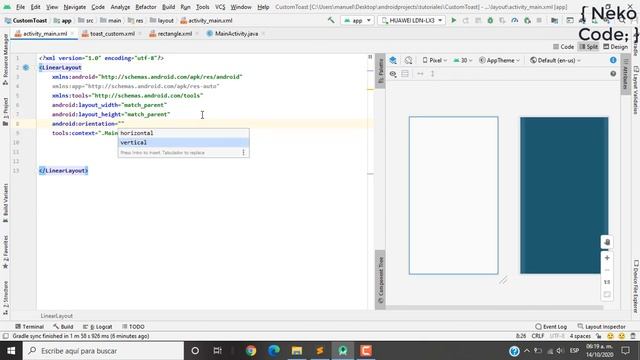The width and height of the screenshot is (640, 360).
Task: Switch editor to Split view
Action: coord(589,47)
